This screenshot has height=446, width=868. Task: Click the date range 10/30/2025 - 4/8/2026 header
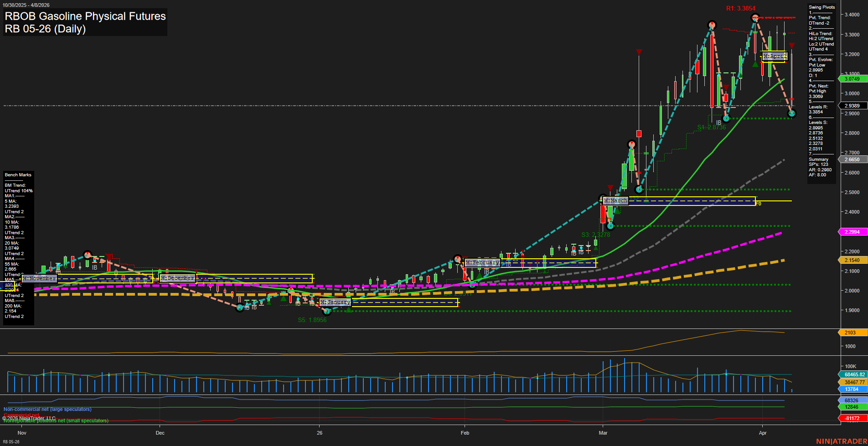coord(26,5)
